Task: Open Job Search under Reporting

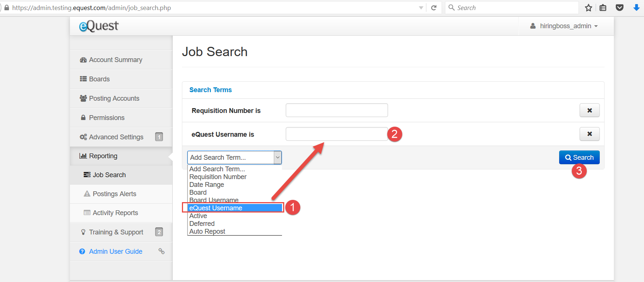Action: 121,175
